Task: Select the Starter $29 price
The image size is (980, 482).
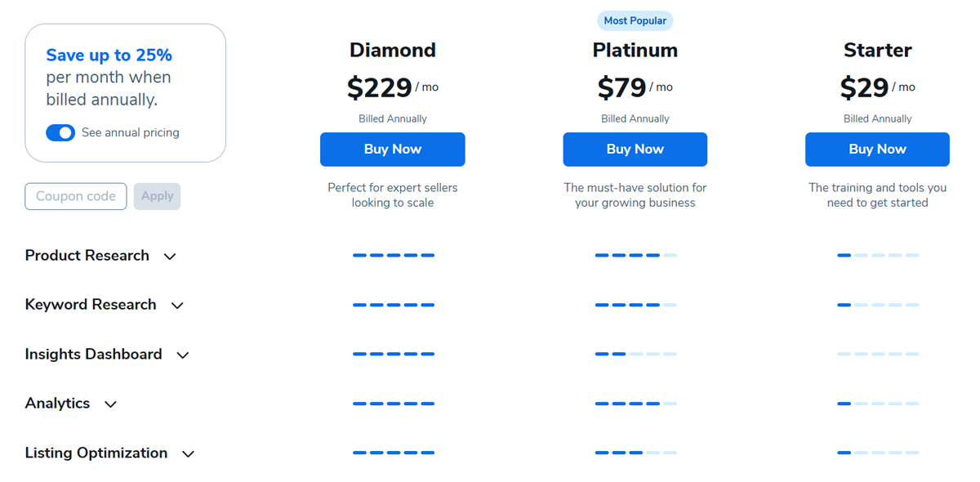Action: point(864,87)
